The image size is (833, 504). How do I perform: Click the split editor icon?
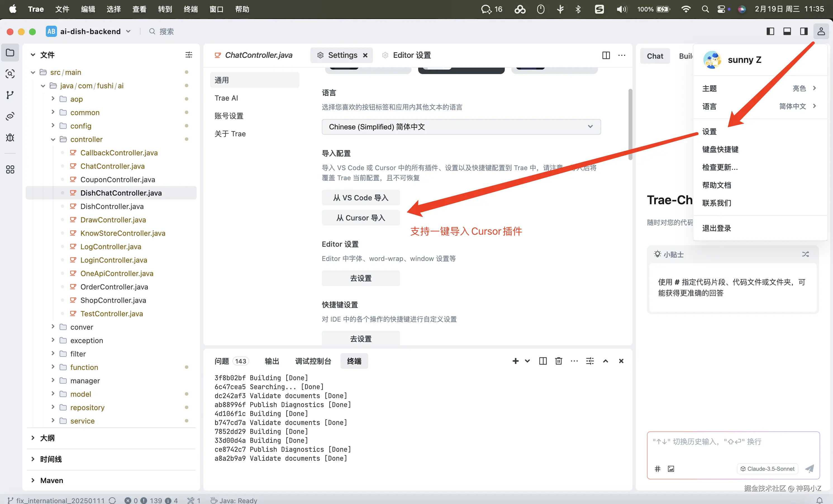pos(606,55)
